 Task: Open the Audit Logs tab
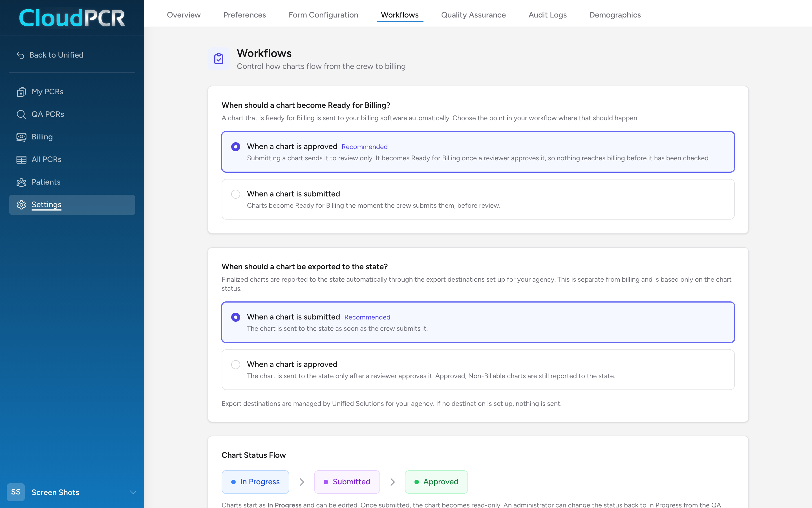coord(548,15)
